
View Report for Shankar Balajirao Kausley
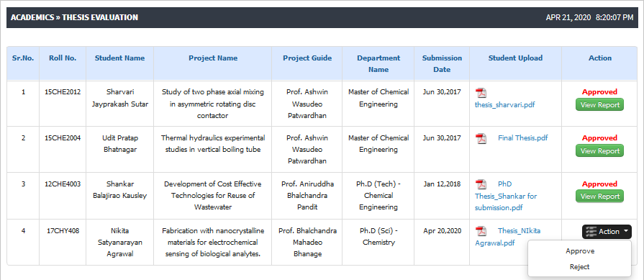pyautogui.click(x=599, y=197)
